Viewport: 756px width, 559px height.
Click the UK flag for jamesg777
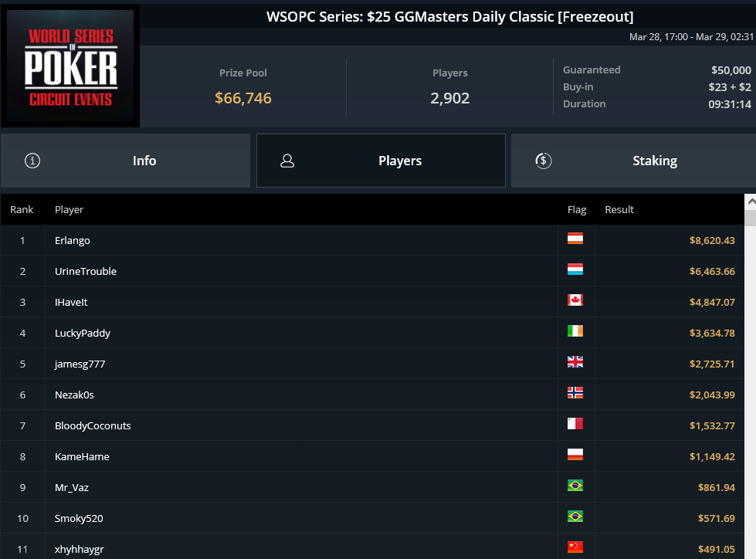[575, 362]
